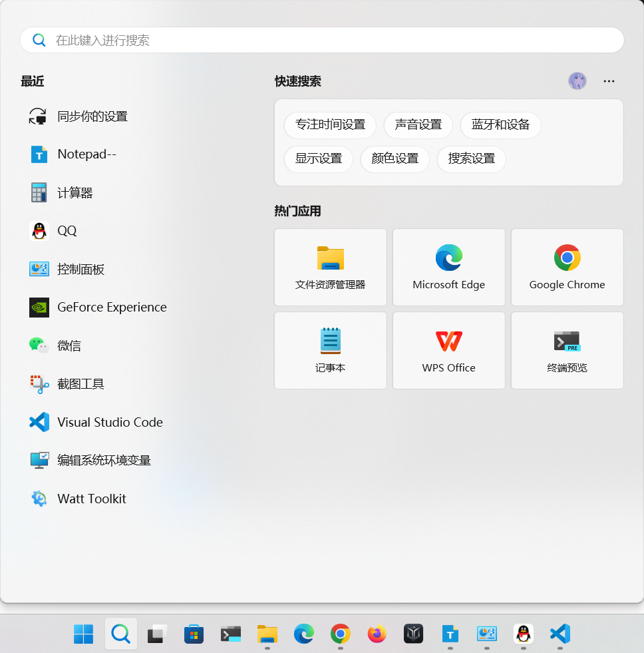Select 专注时间设置 quick search chip
644x653 pixels.
pos(330,125)
